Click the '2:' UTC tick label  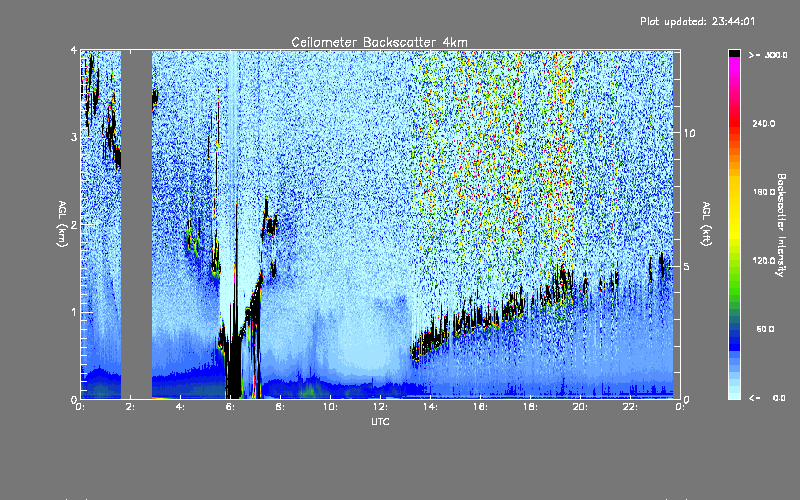[131, 407]
